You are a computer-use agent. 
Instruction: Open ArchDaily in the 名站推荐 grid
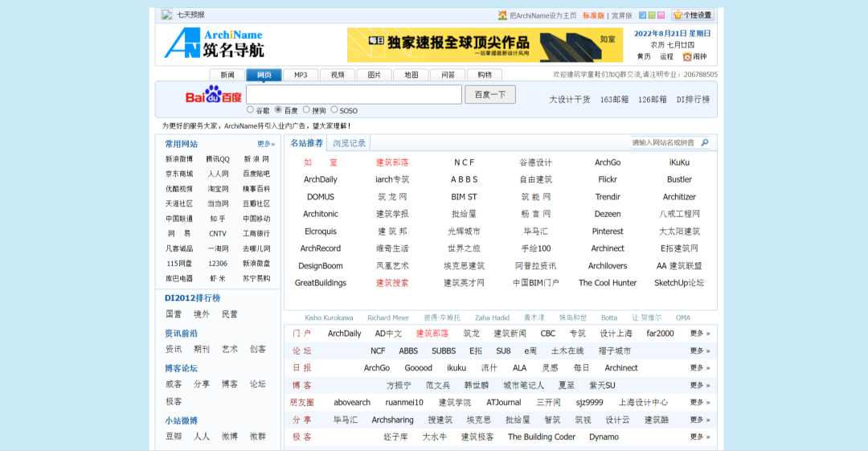[x=320, y=179]
